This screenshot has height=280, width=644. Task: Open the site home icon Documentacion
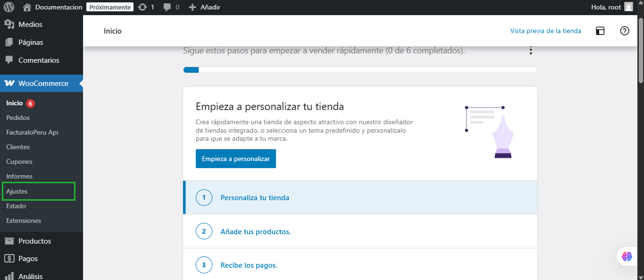(27, 7)
